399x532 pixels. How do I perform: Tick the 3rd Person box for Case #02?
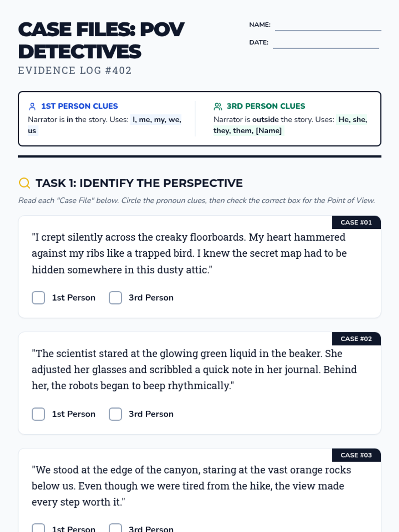click(115, 414)
